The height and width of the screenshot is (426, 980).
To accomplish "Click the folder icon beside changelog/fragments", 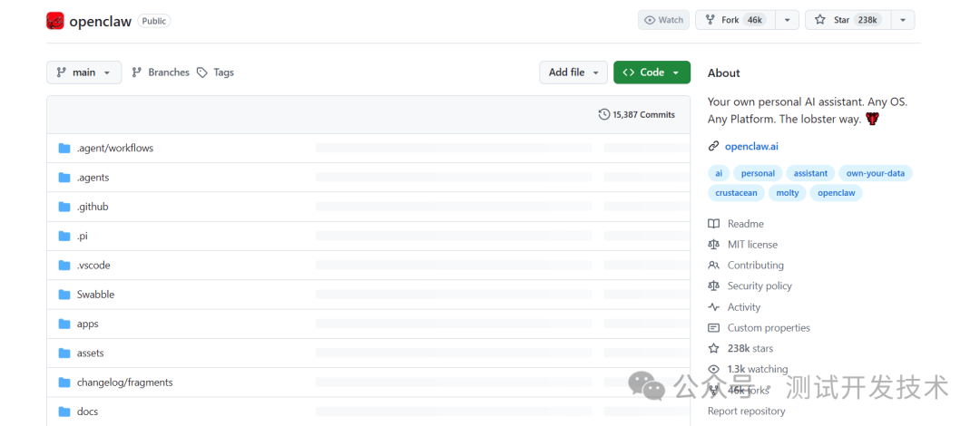I will (x=64, y=382).
